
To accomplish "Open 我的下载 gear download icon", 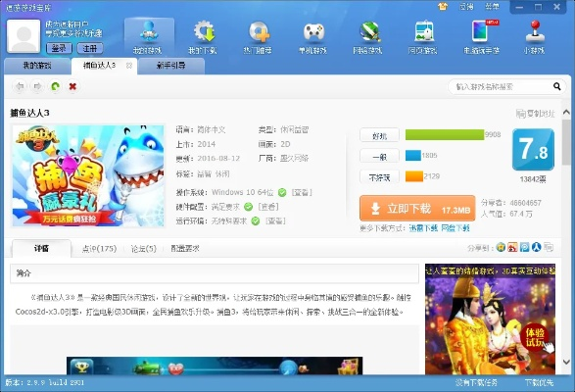I will click(x=203, y=37).
